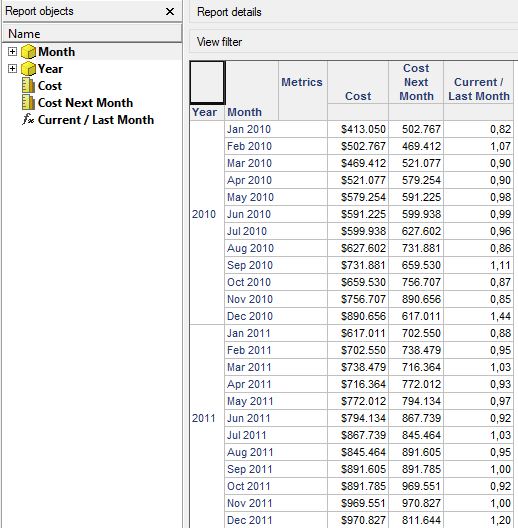Click the fx derived metric icon
The height and width of the screenshot is (528, 518).
click(28, 120)
